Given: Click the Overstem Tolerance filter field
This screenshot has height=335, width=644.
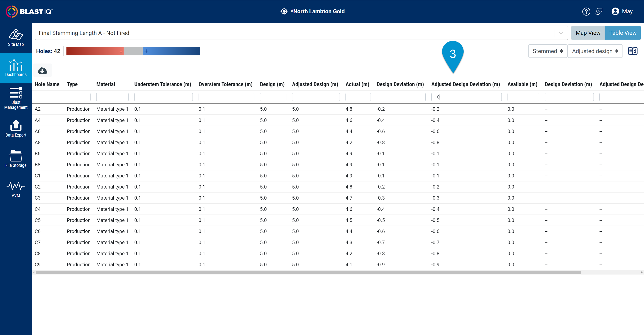Looking at the screenshot, I should [x=226, y=97].
